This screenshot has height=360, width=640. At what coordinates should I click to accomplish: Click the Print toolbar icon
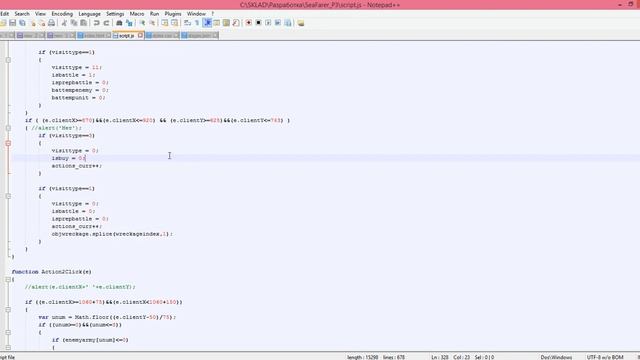coord(51,23)
